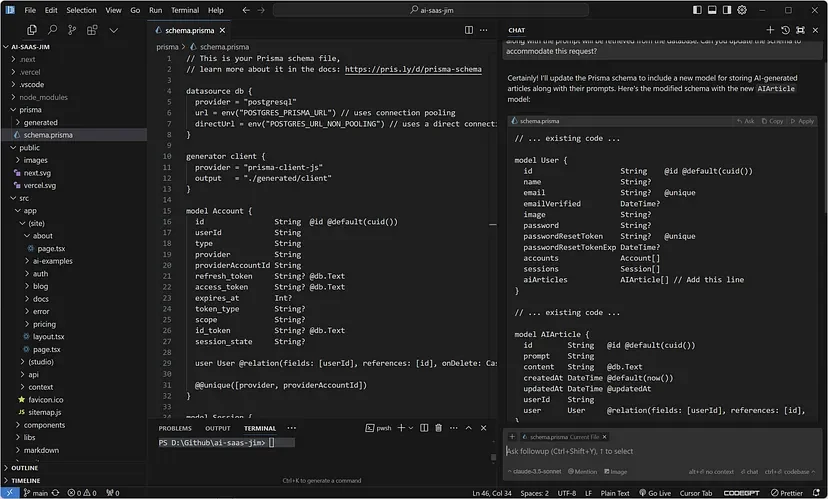This screenshot has width=828, height=499.
Task: Open notifications bell in status bar
Action: tap(816, 493)
